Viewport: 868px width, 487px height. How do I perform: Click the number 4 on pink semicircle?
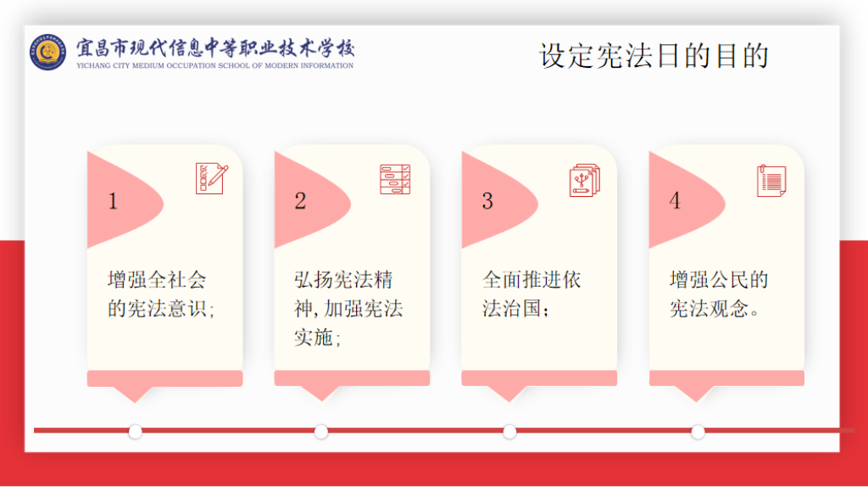(x=675, y=201)
